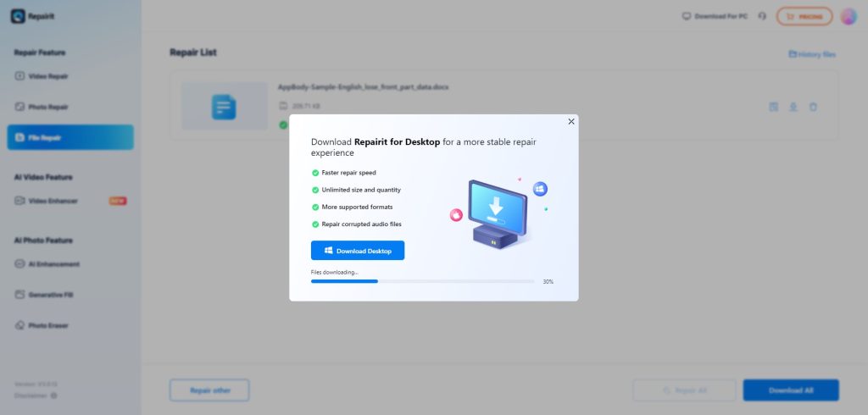868x415 pixels.
Task: Delete the docx file with trash icon
Action: (813, 107)
